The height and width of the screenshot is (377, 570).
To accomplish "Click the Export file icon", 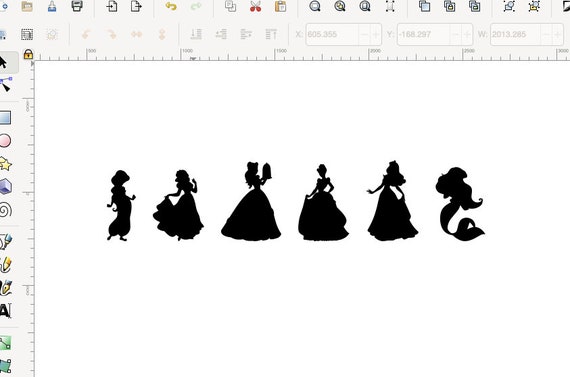I will click(x=136, y=6).
